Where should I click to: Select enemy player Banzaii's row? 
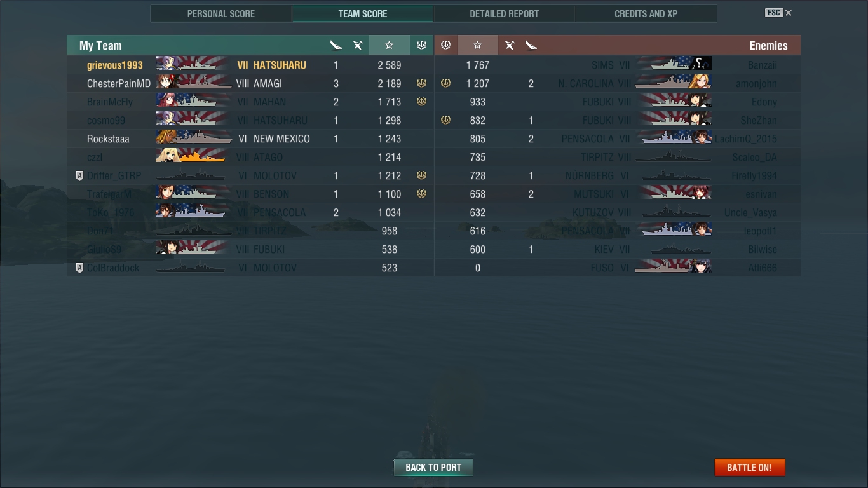point(618,65)
